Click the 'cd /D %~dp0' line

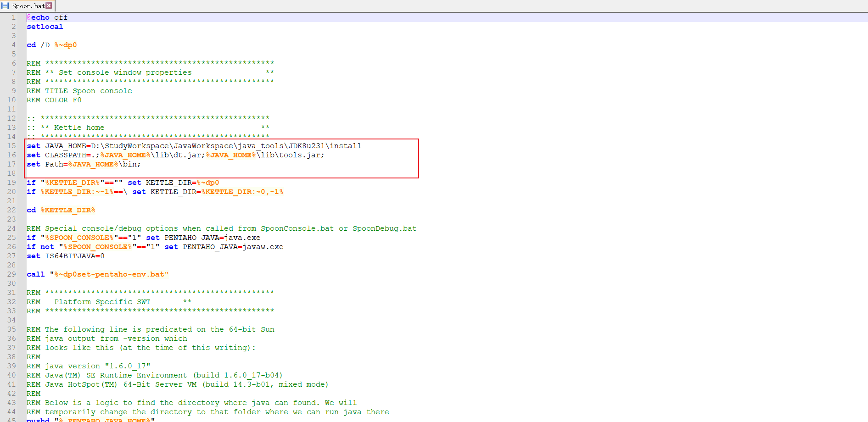[x=52, y=45]
